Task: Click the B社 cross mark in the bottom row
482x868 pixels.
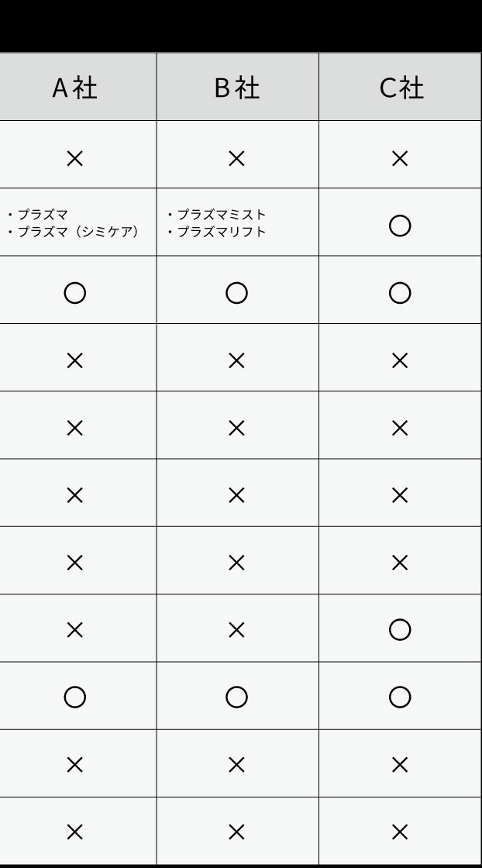Action: coord(236,832)
